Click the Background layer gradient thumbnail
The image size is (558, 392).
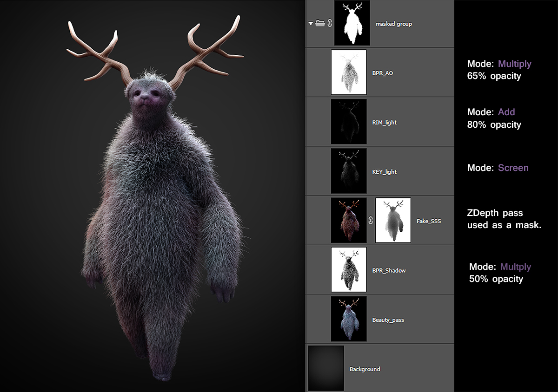(325, 368)
